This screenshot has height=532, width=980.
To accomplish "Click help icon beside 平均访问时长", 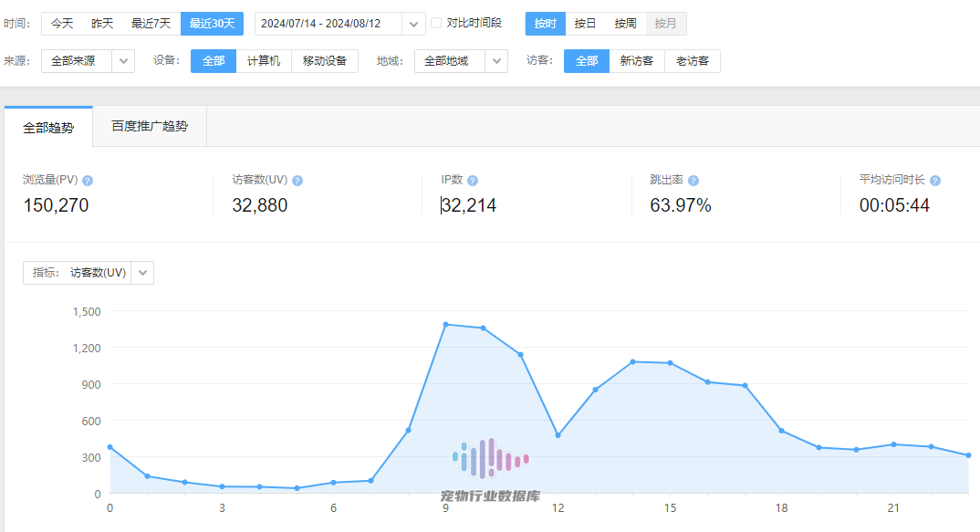I will click(x=935, y=181).
